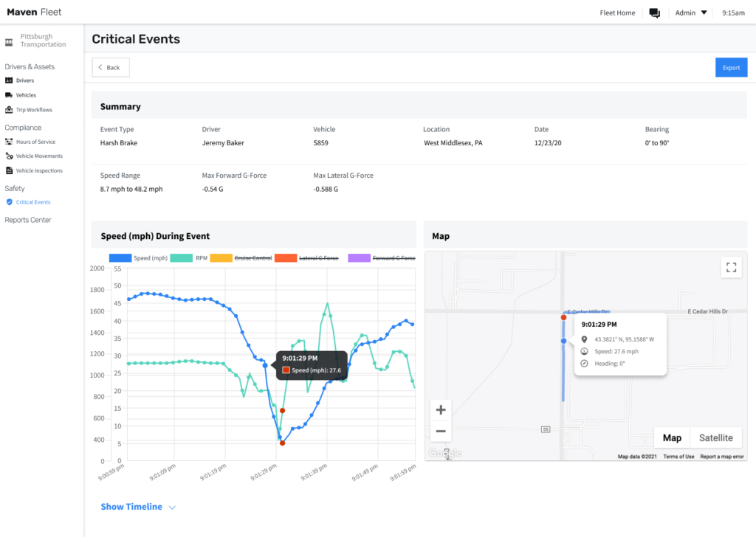
Task: Click the Admin account menu
Action: coord(691,13)
